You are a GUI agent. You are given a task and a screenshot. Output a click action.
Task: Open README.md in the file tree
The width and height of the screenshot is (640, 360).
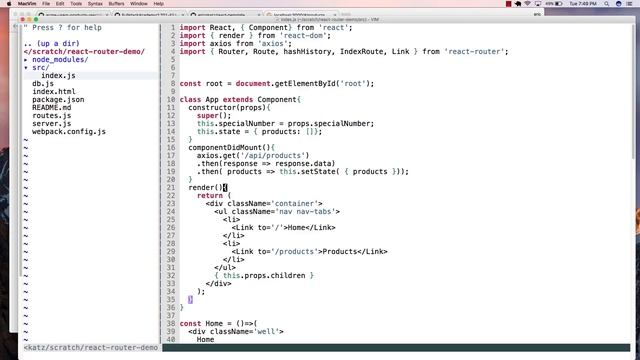click(x=52, y=108)
